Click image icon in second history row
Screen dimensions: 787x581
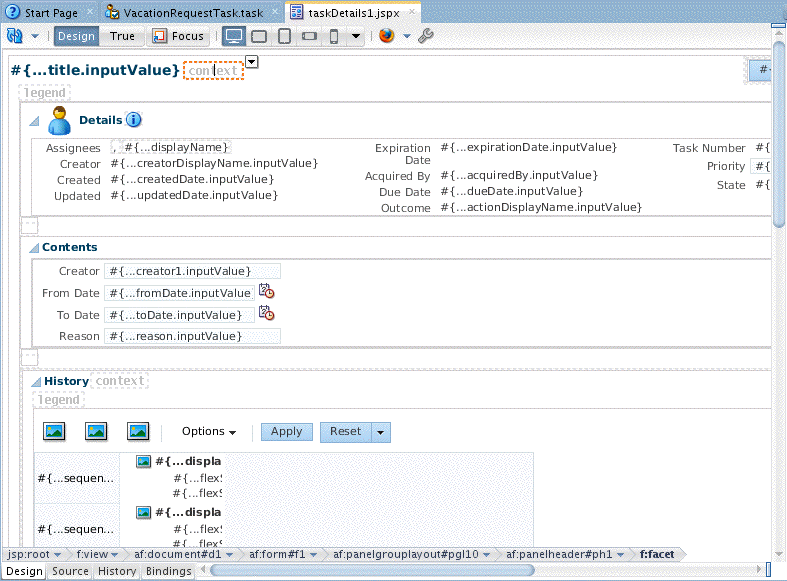(x=144, y=512)
